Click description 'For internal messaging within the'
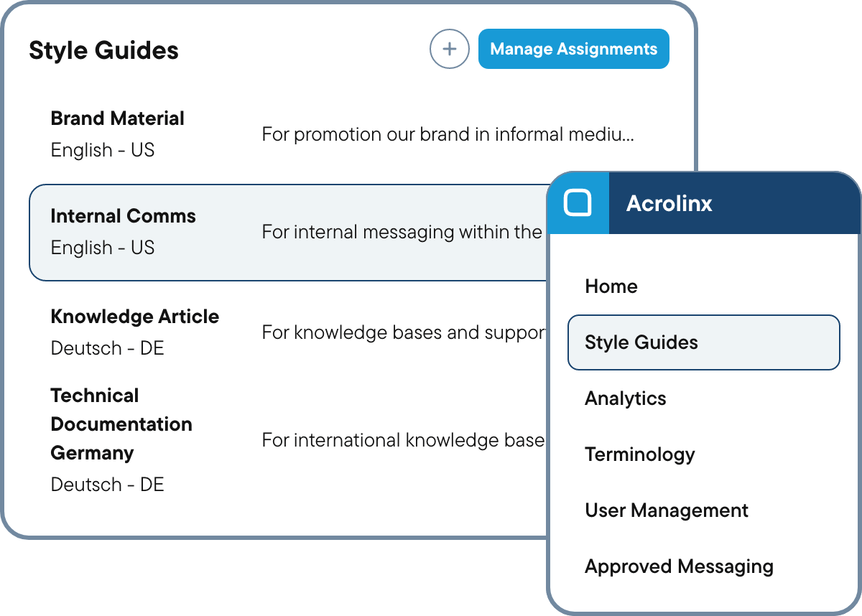862x616 pixels. [402, 232]
